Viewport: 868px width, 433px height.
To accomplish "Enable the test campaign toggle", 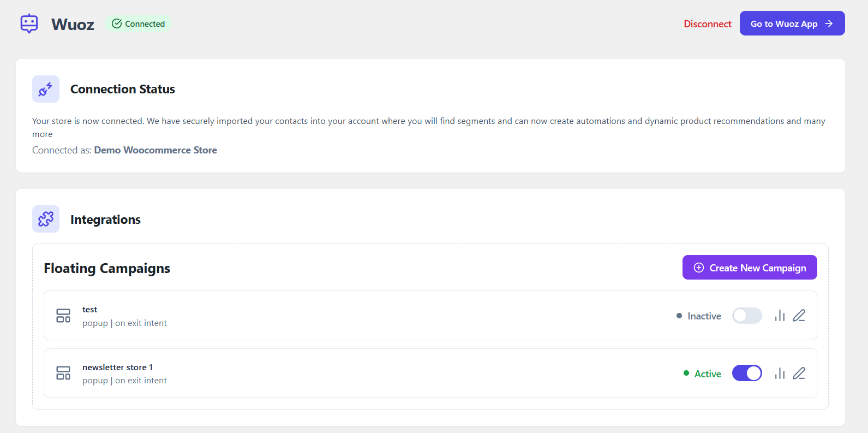I will coord(747,316).
